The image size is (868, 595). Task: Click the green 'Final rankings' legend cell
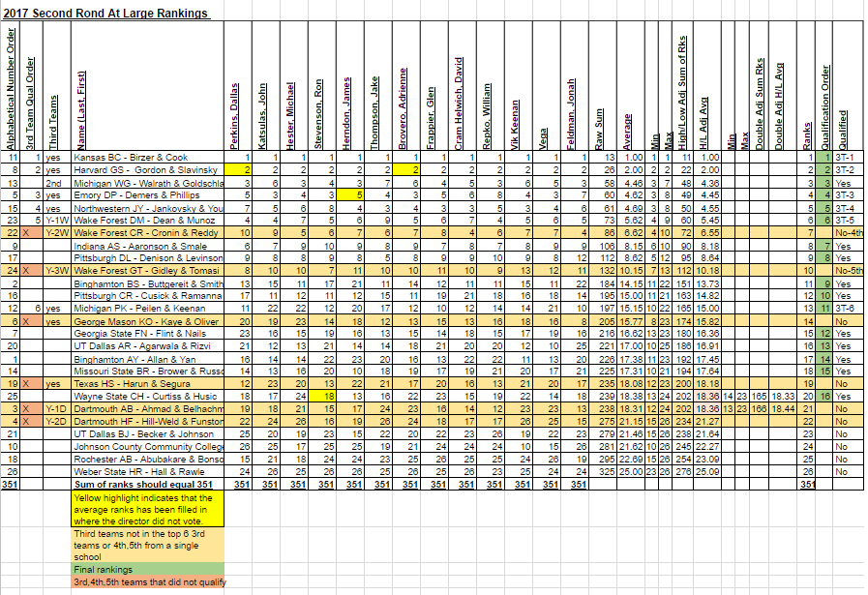tap(147, 569)
